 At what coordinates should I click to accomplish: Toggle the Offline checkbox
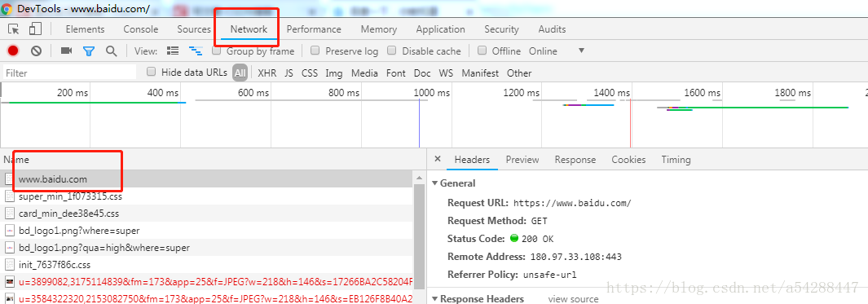482,51
